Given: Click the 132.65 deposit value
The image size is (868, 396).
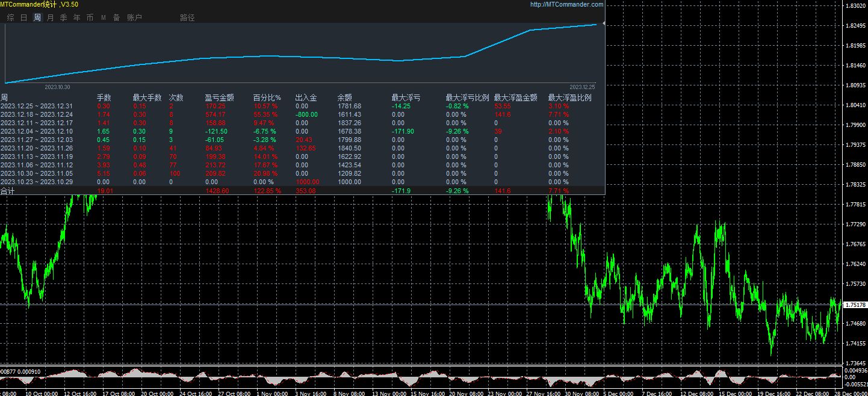Looking at the screenshot, I should tap(306, 148).
